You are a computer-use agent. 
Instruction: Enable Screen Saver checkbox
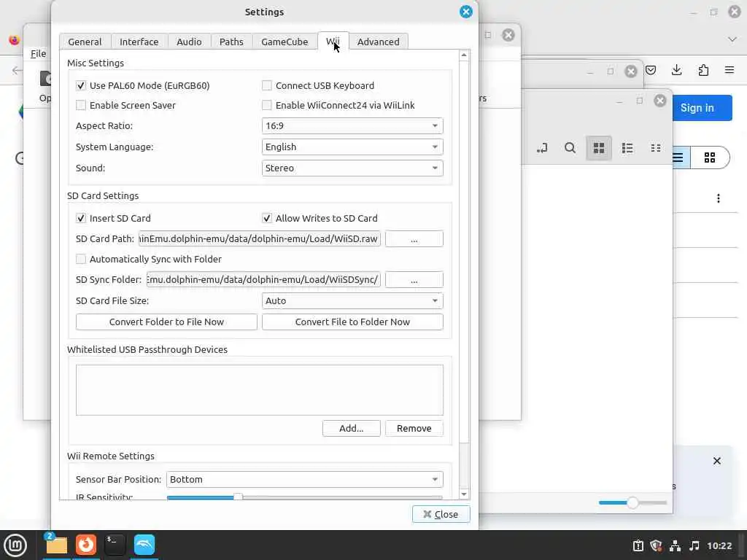pyautogui.click(x=81, y=105)
